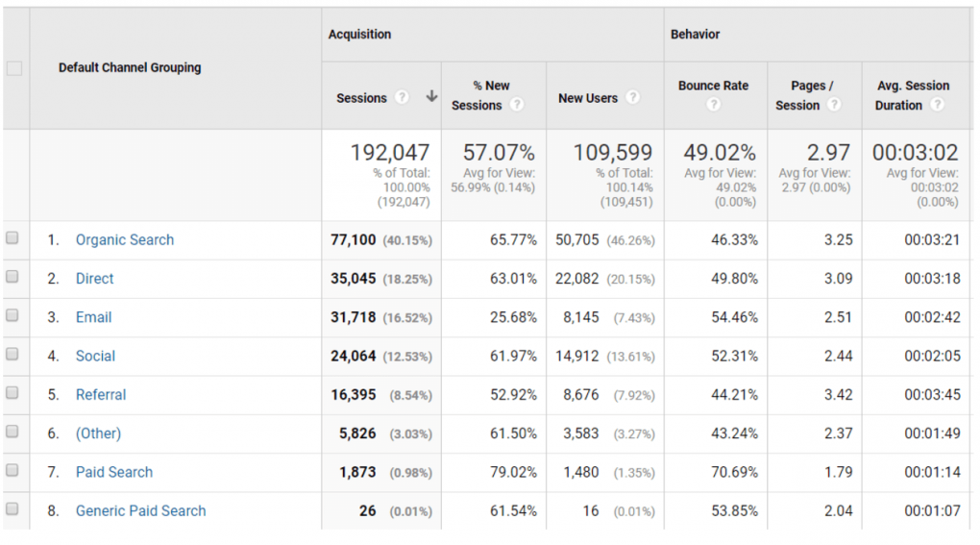Click the Avg. Session Duration help icon
980x545 pixels.
tap(937, 105)
